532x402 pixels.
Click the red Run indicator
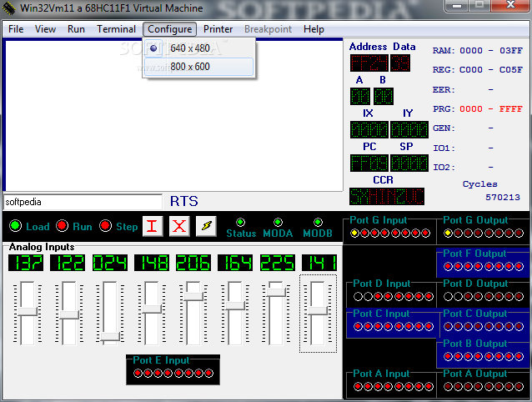(62, 225)
